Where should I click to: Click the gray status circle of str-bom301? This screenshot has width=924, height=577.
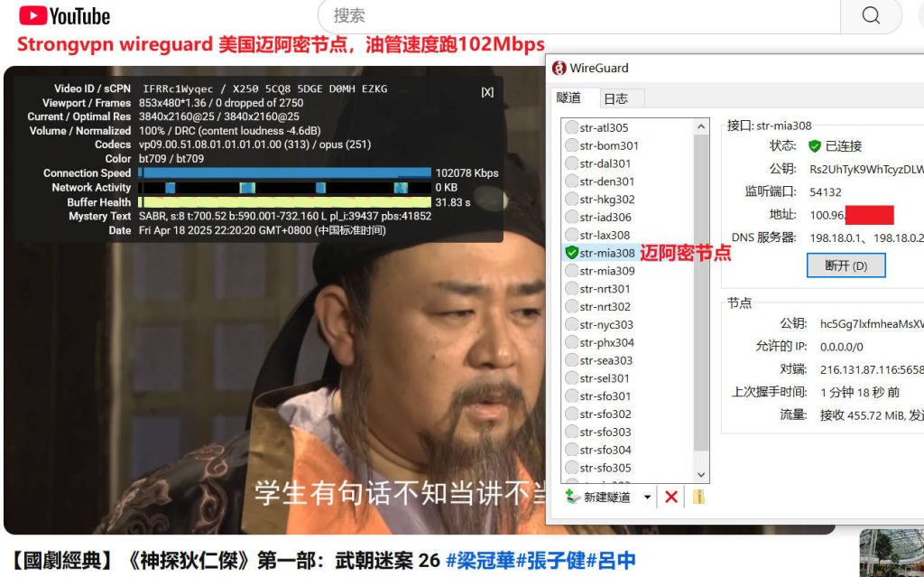tap(571, 145)
